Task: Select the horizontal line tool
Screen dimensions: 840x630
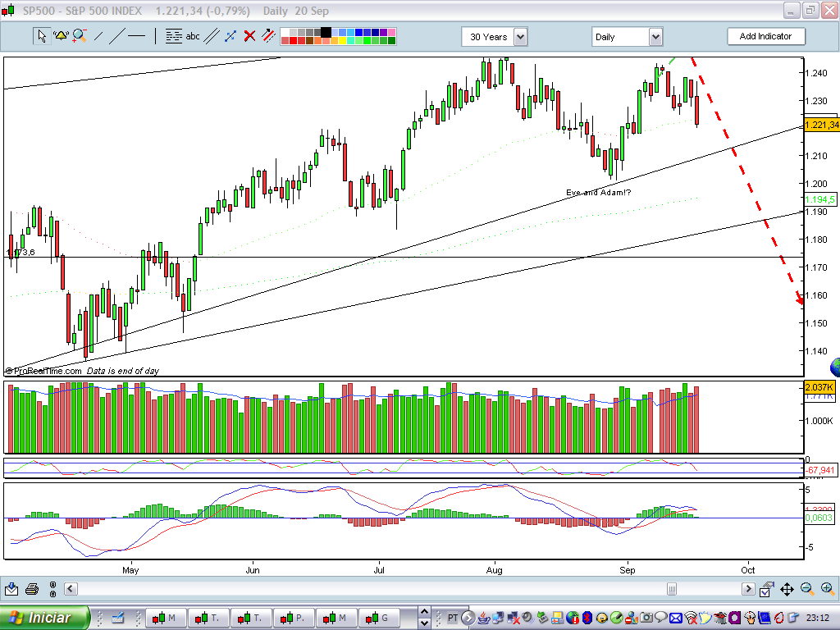Action: 137,36
